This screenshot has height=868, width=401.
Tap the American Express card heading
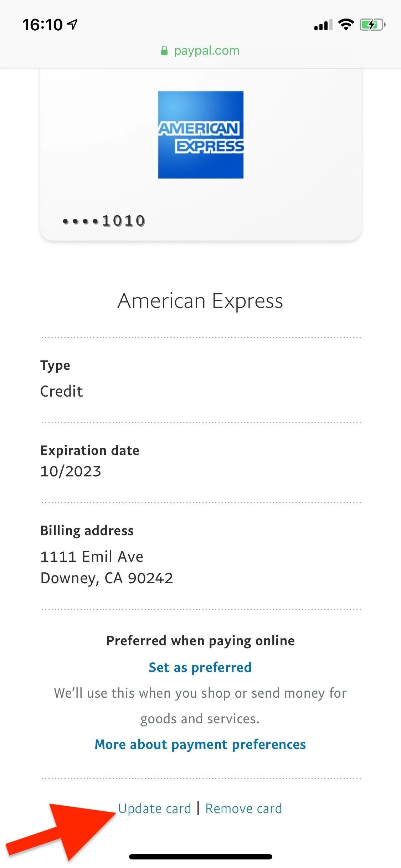tap(200, 301)
